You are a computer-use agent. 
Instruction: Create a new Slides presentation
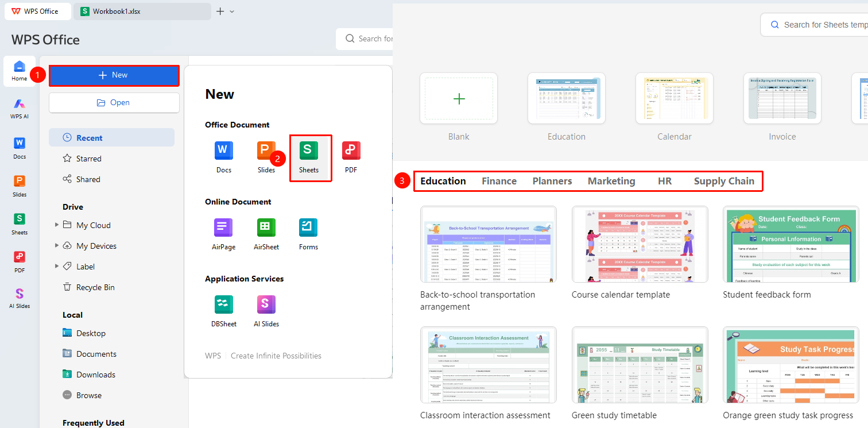point(266,157)
